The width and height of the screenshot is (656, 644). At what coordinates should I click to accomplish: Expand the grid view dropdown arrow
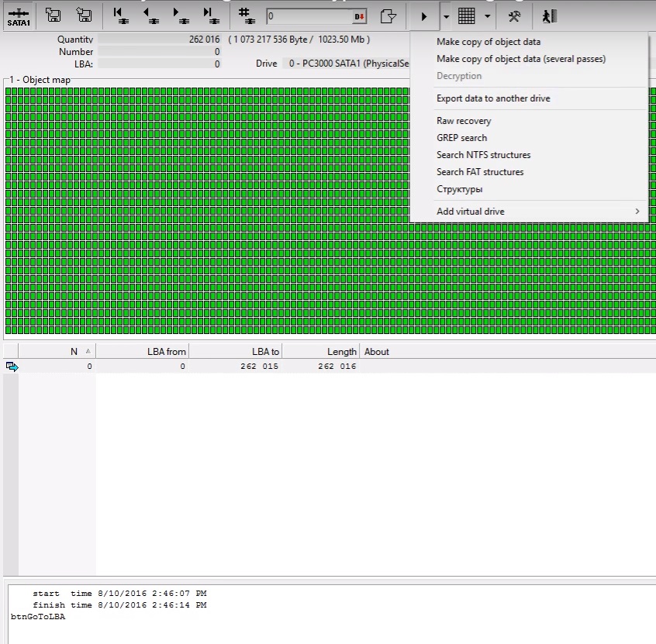(x=487, y=15)
